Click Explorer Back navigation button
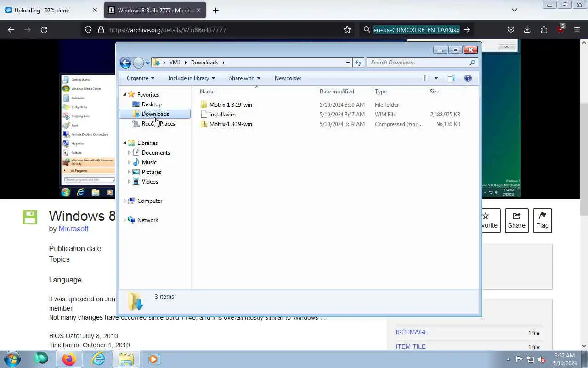588x368 pixels. (x=125, y=63)
